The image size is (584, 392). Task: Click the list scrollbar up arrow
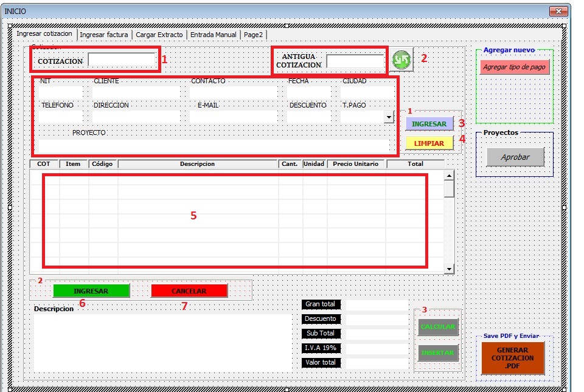449,175
